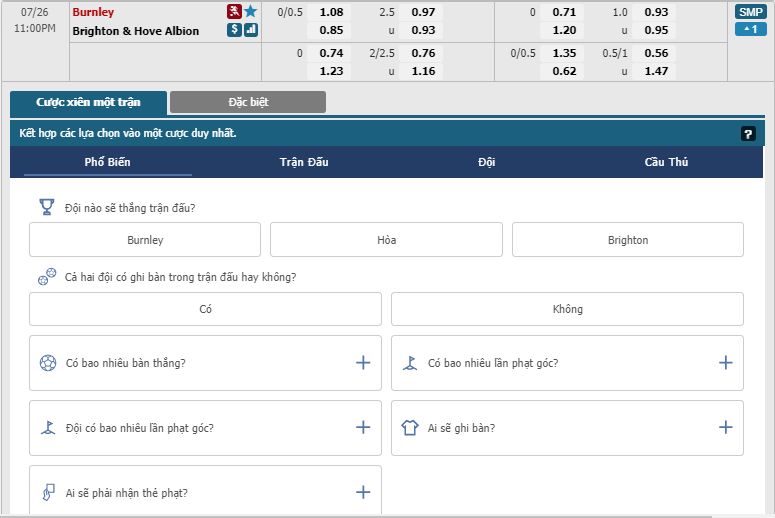Toggle the blue star favorite for this match
The image size is (775, 518).
pyautogui.click(x=250, y=12)
